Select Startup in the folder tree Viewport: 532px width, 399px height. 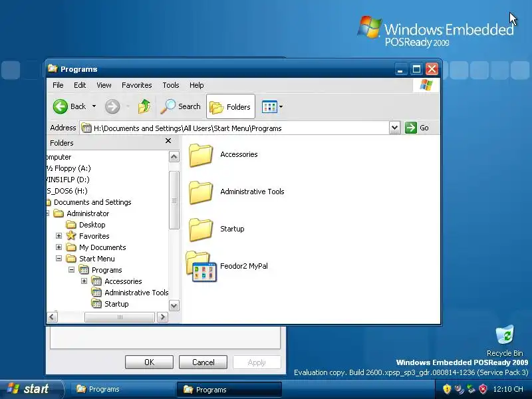[x=116, y=304]
